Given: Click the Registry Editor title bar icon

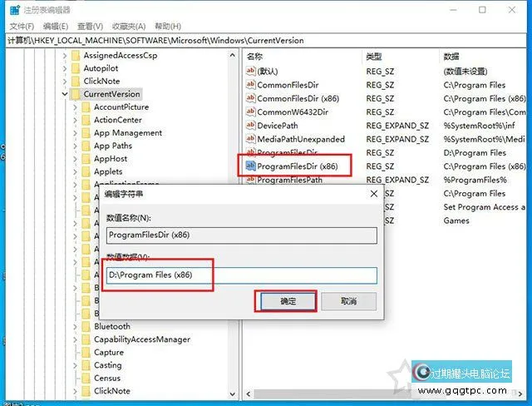Looking at the screenshot, I should pyautogui.click(x=15, y=10).
